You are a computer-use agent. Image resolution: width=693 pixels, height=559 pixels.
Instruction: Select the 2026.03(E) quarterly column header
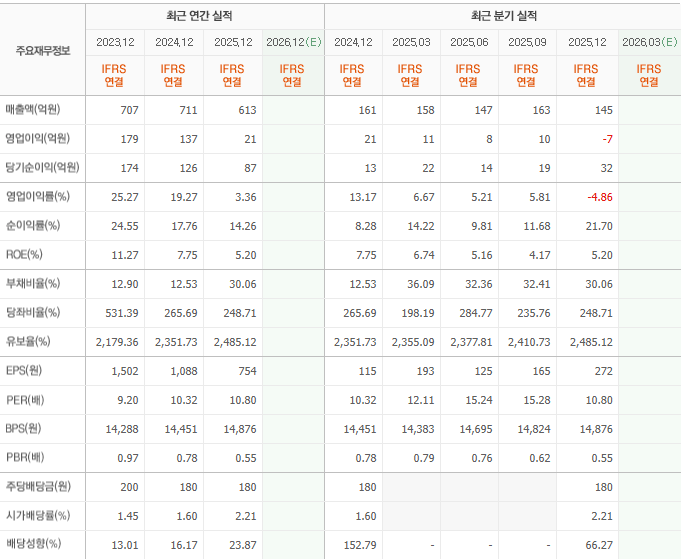(x=650, y=42)
